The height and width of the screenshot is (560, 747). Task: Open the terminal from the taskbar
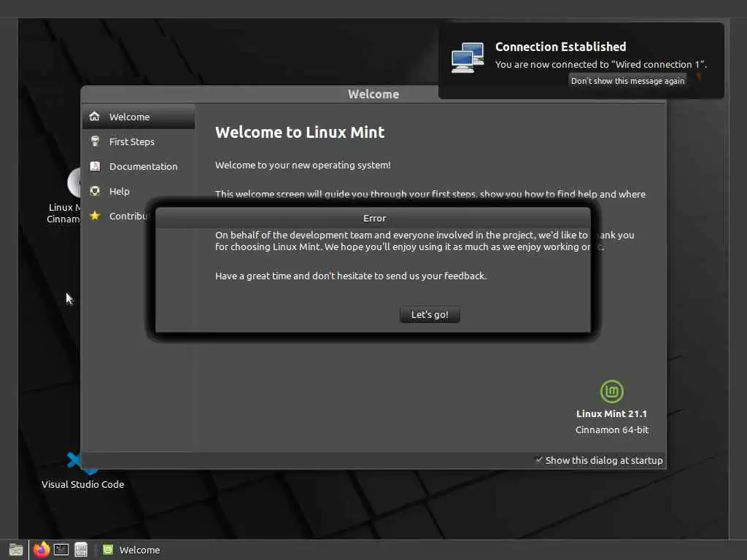pyautogui.click(x=61, y=550)
